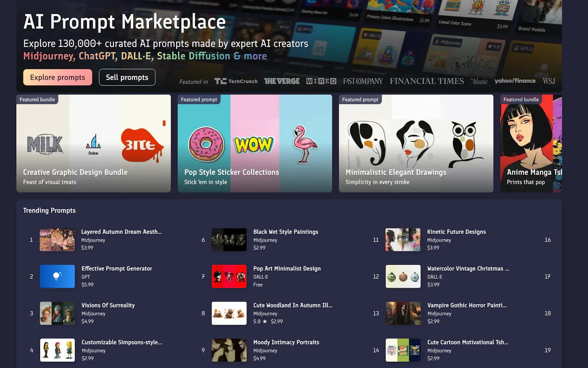This screenshot has width=588, height=368.
Task: Open Black Wet Style Paintings title
Action: click(286, 232)
